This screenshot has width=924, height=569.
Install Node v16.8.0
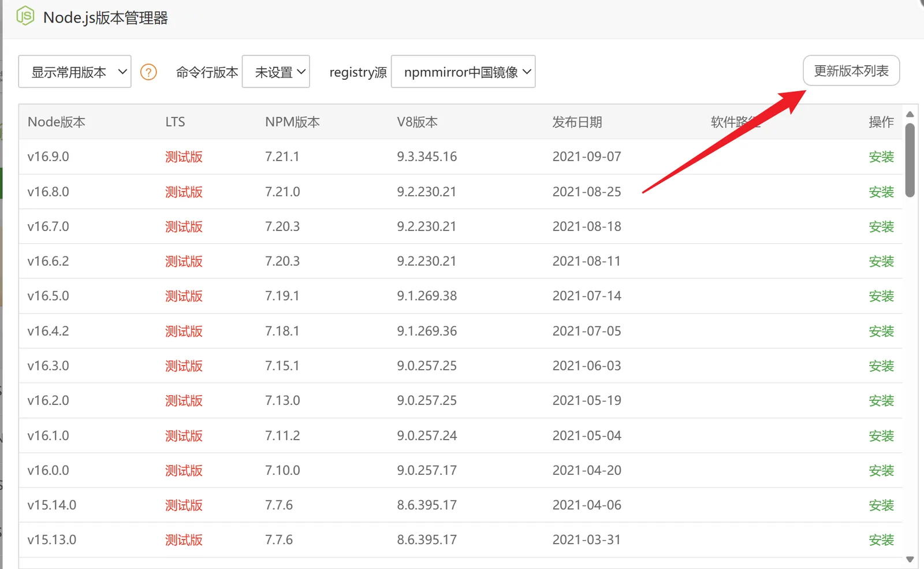pyautogui.click(x=881, y=192)
